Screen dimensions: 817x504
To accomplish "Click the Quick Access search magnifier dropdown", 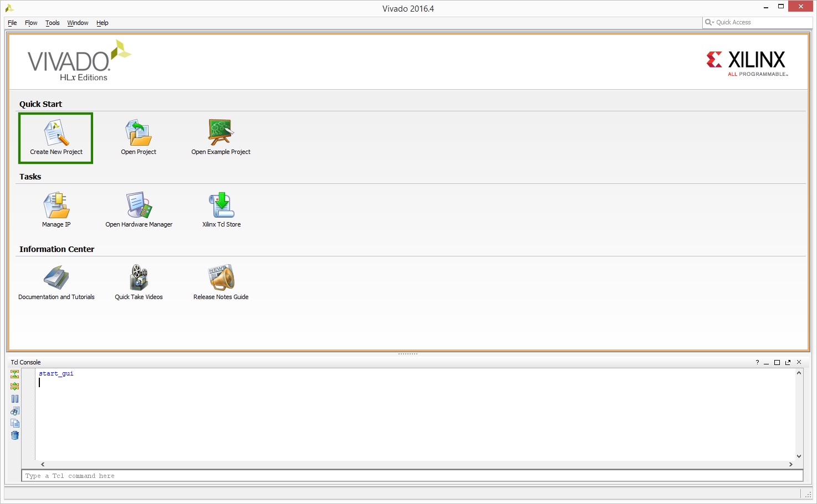I will [709, 22].
